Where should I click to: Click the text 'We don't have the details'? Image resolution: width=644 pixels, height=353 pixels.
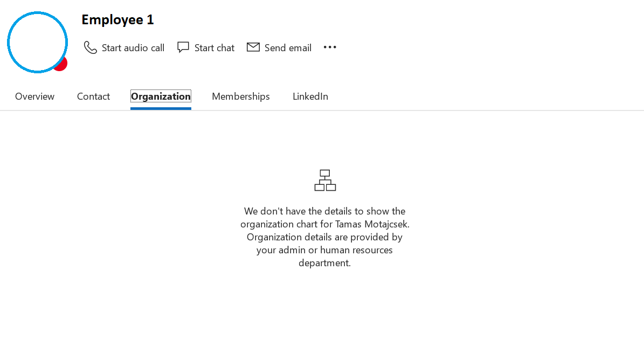(x=298, y=211)
